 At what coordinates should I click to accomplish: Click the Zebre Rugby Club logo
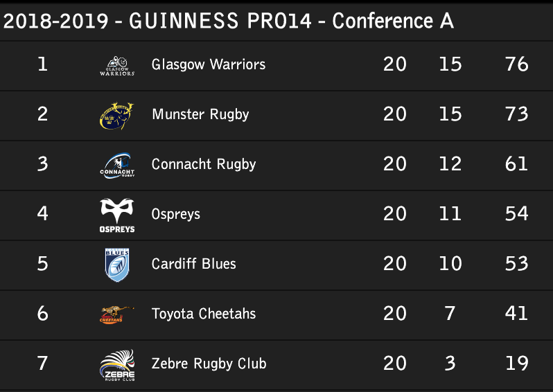(116, 365)
